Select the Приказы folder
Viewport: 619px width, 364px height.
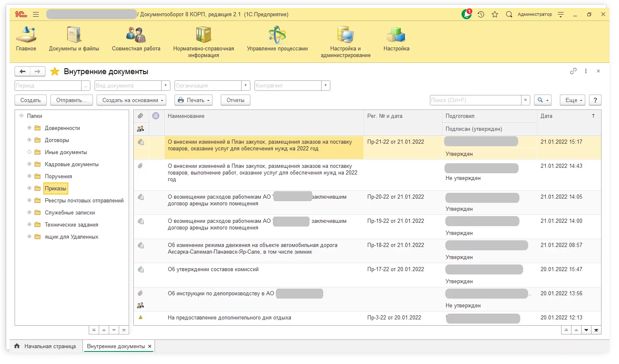pyautogui.click(x=55, y=188)
